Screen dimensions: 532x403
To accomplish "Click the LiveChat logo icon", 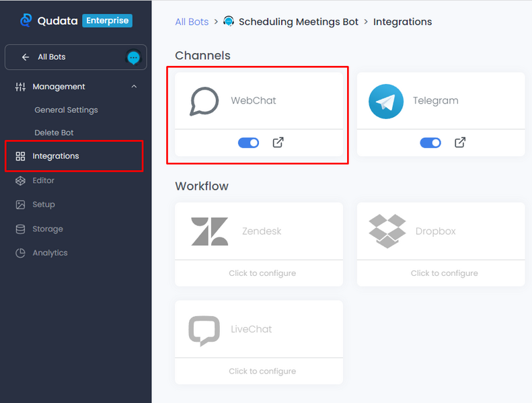I will pyautogui.click(x=204, y=330).
